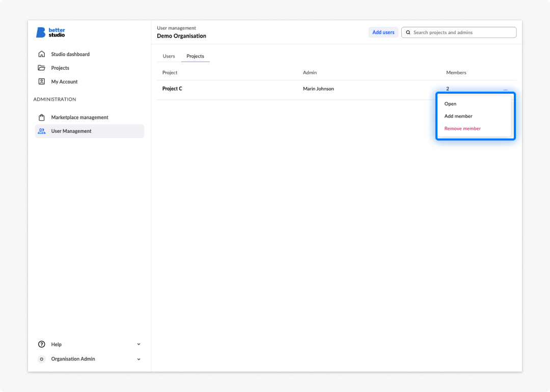Click the Help label in sidebar

57,344
